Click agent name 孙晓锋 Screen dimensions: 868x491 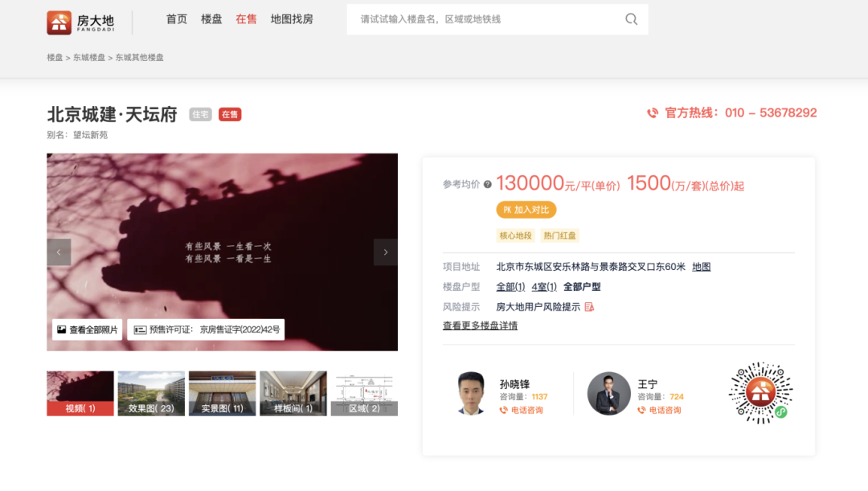click(514, 384)
